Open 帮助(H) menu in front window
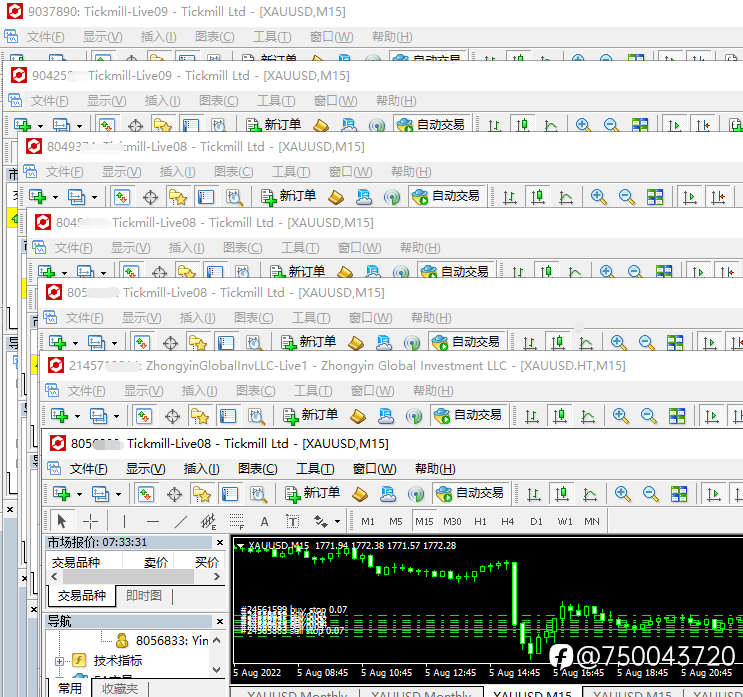This screenshot has width=743, height=697. [435, 469]
